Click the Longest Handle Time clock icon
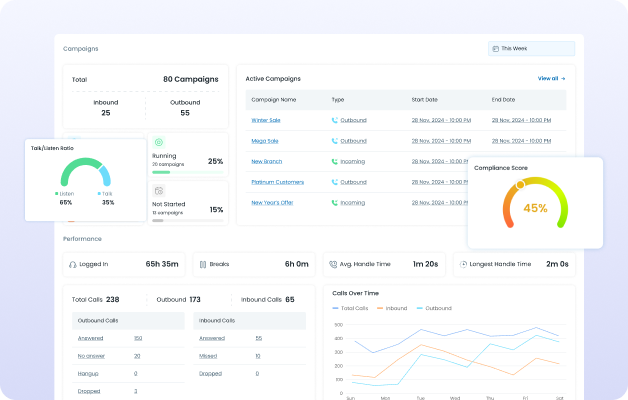 462,264
